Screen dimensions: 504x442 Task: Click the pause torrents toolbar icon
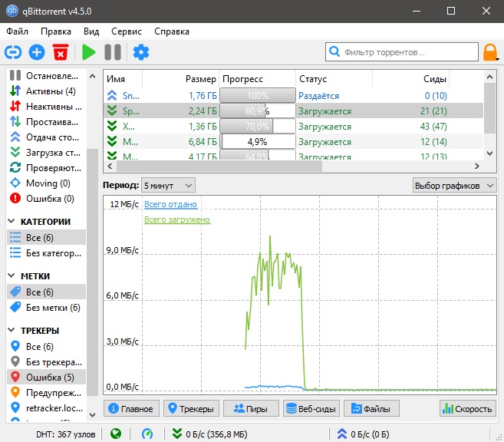[113, 52]
